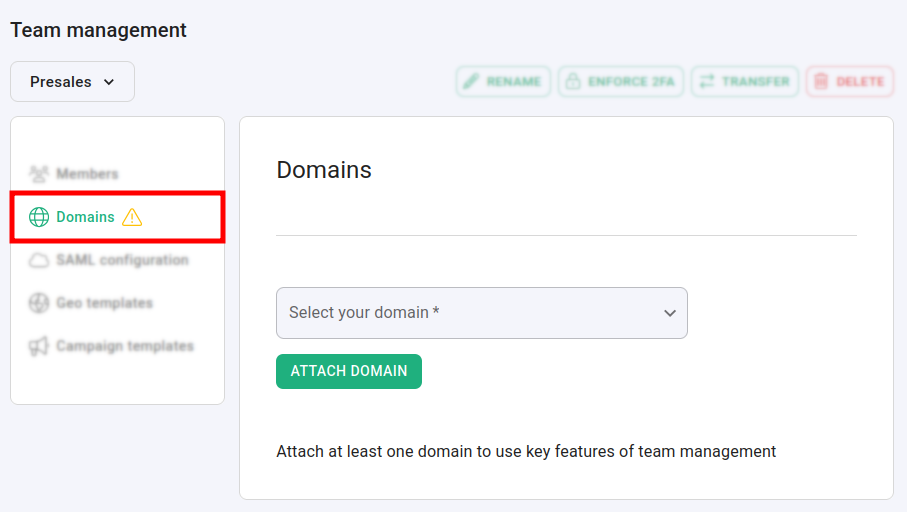Open the Select your domain combo box
Image resolution: width=907 pixels, height=512 pixels.
470,313
